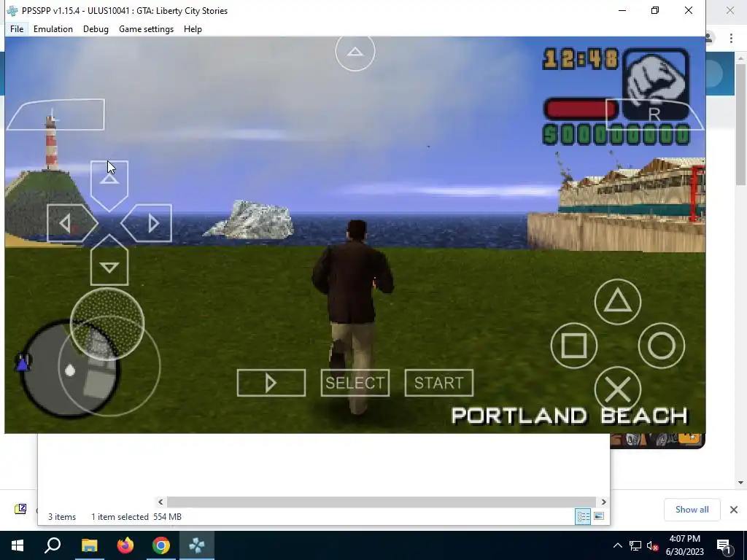This screenshot has height=560, width=747.
Task: Click the top-center overlay menu arrow
Action: 355,52
